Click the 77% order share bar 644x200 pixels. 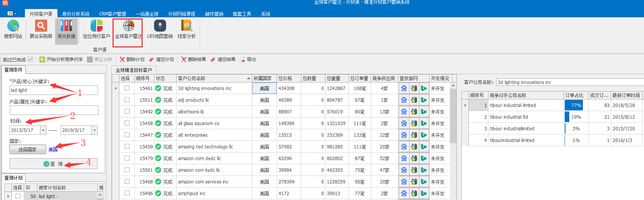(574, 105)
